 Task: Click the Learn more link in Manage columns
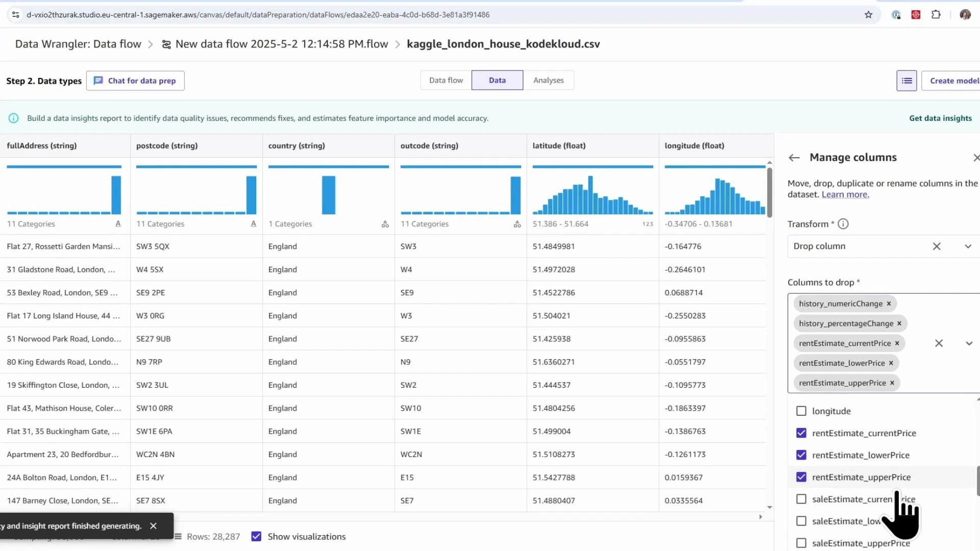845,194
